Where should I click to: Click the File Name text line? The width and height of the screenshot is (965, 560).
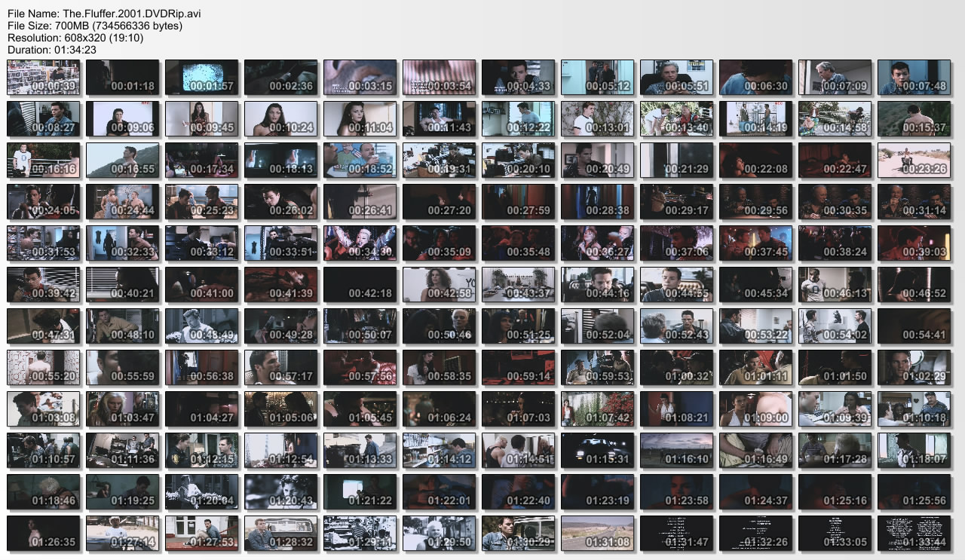(104, 14)
